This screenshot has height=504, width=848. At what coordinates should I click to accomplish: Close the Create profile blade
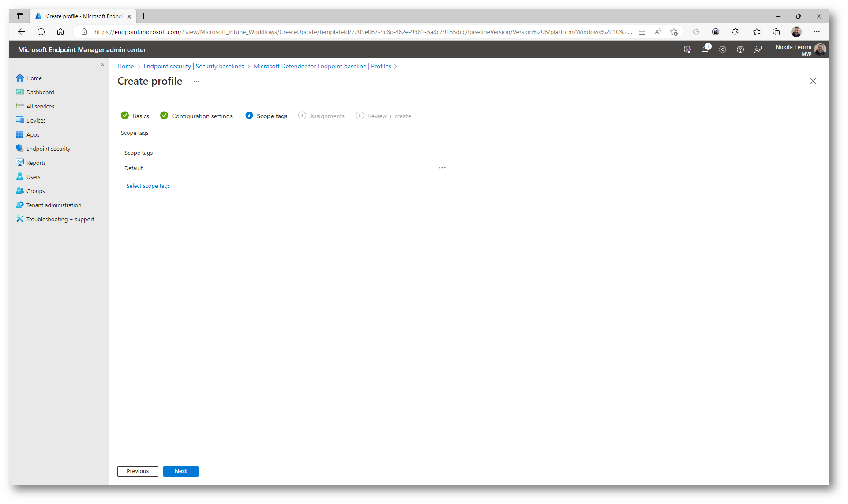813,81
